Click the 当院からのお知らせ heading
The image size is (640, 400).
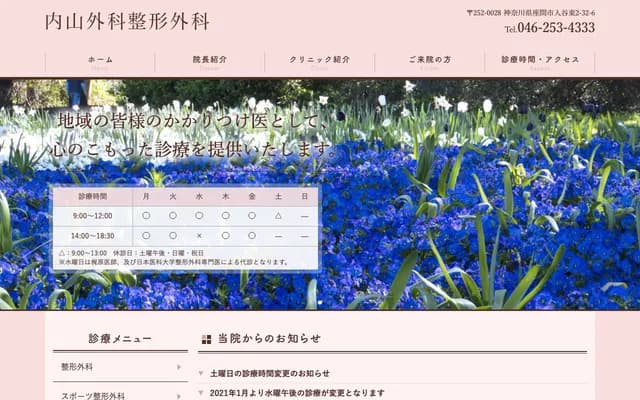pyautogui.click(x=269, y=338)
